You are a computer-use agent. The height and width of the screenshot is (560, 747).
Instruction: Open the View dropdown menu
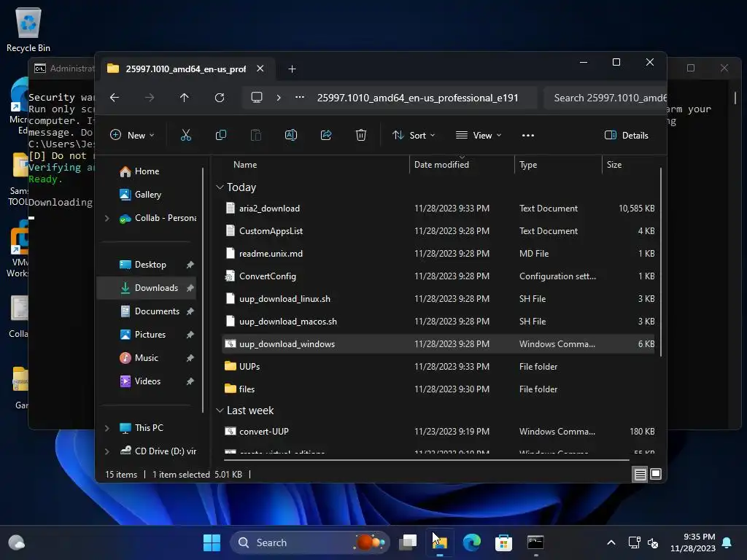click(x=479, y=135)
